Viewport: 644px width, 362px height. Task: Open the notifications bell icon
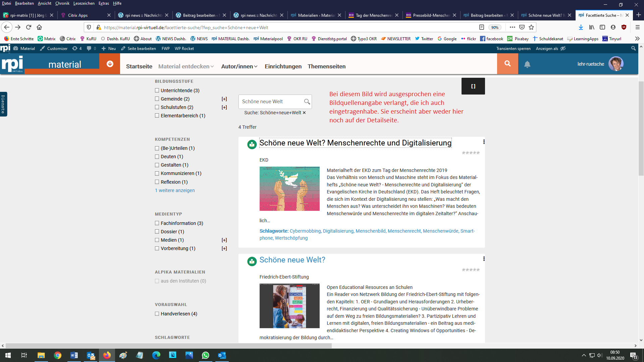528,64
